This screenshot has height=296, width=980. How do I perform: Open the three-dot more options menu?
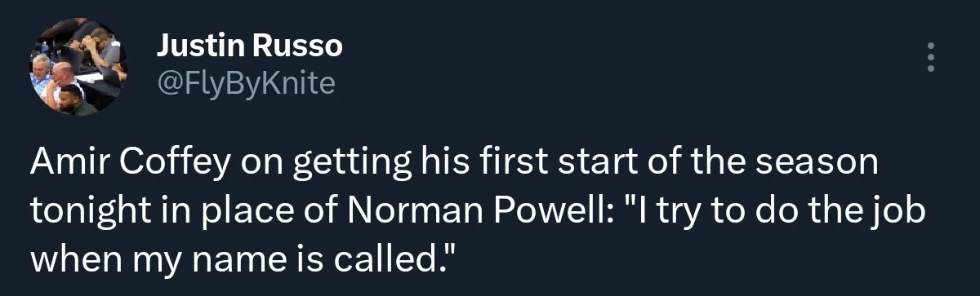[930, 58]
